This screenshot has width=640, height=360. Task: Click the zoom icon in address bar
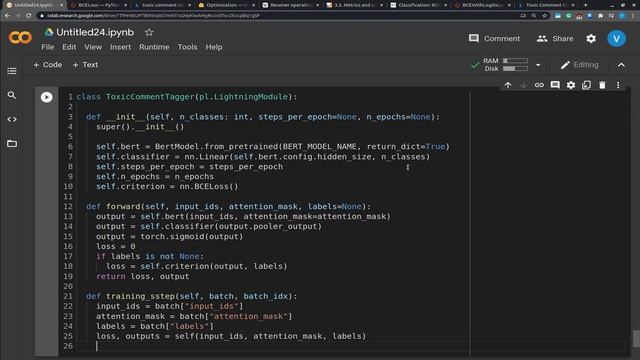(x=534, y=16)
